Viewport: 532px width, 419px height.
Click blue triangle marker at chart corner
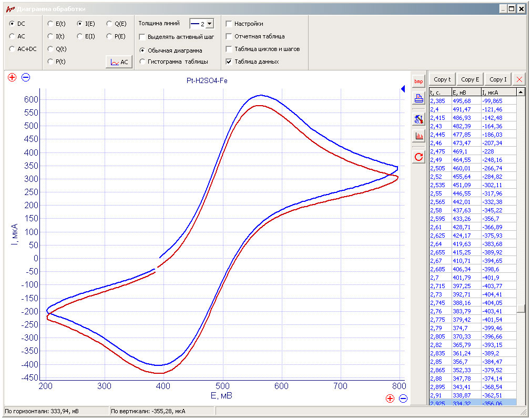(x=403, y=89)
